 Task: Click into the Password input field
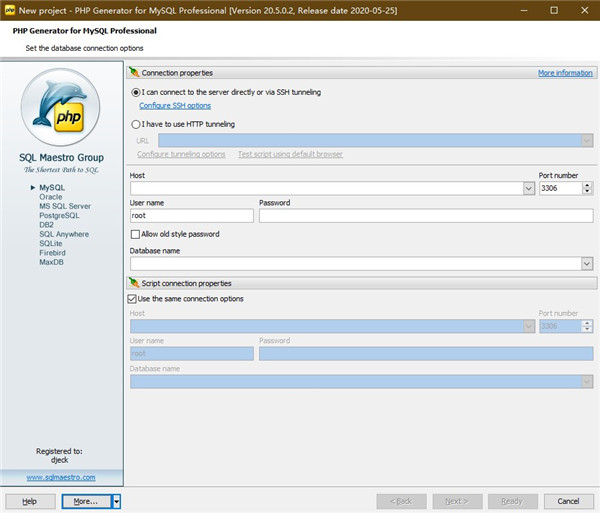pos(425,215)
